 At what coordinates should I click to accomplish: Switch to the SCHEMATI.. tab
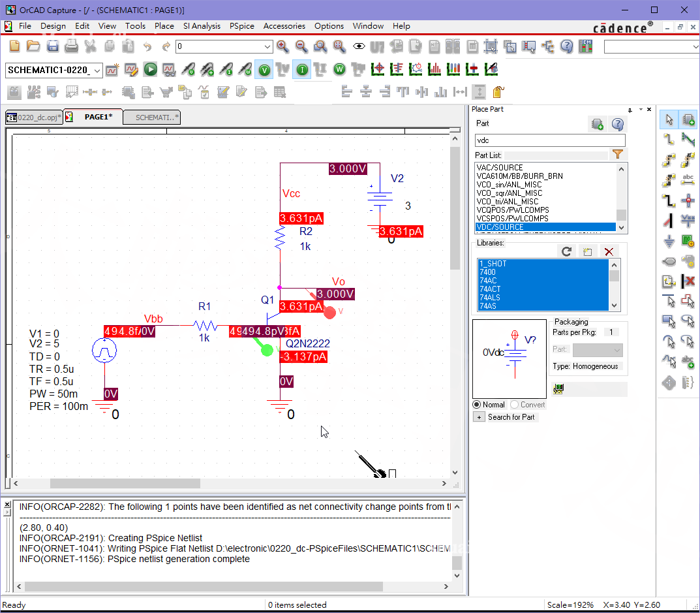click(x=152, y=117)
